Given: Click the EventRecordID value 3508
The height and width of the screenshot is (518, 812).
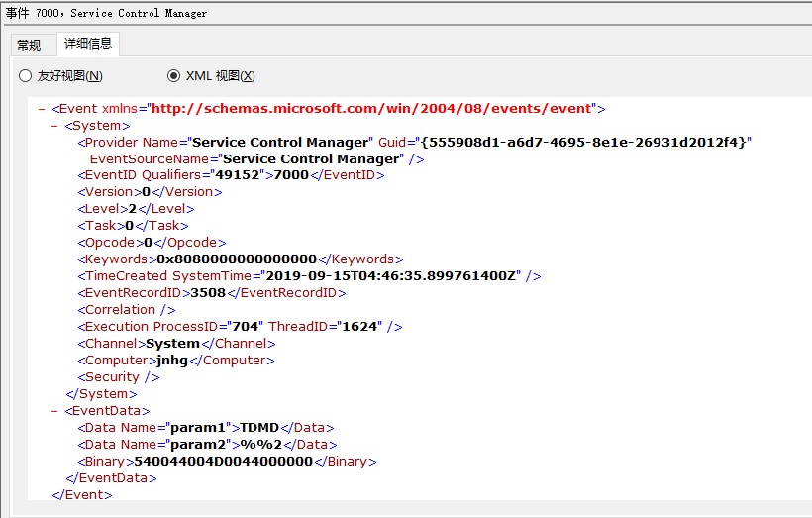Looking at the screenshot, I should [208, 292].
